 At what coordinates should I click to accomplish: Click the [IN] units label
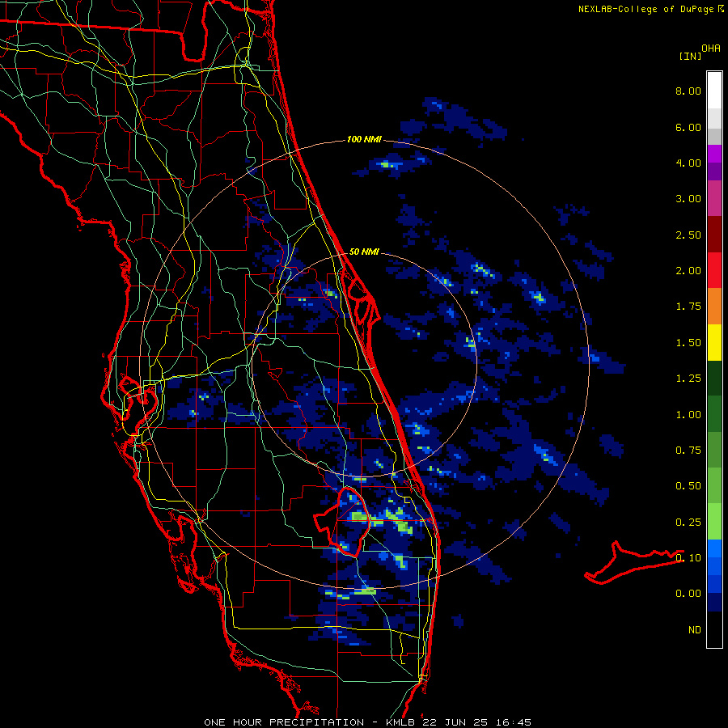[690, 56]
